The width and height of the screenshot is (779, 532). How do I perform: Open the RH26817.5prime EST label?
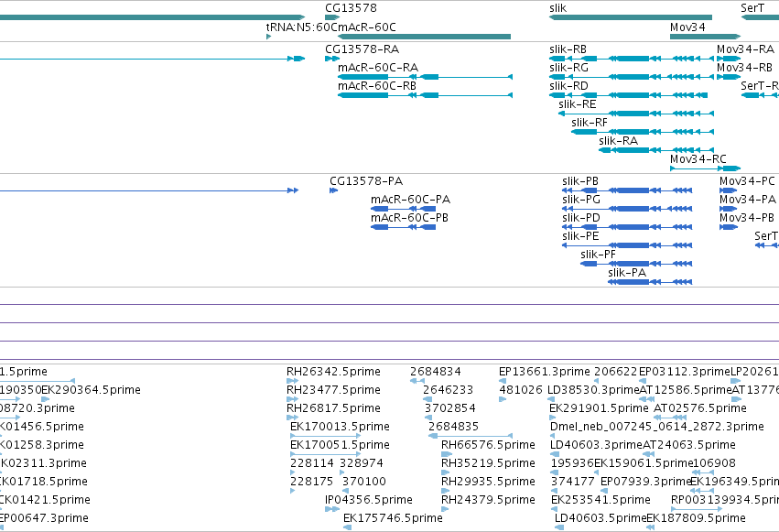click(333, 408)
